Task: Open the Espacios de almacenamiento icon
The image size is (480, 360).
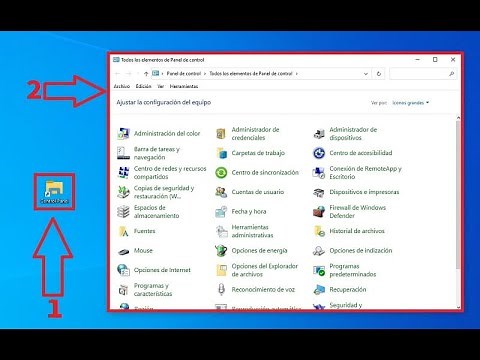Action: point(123,211)
